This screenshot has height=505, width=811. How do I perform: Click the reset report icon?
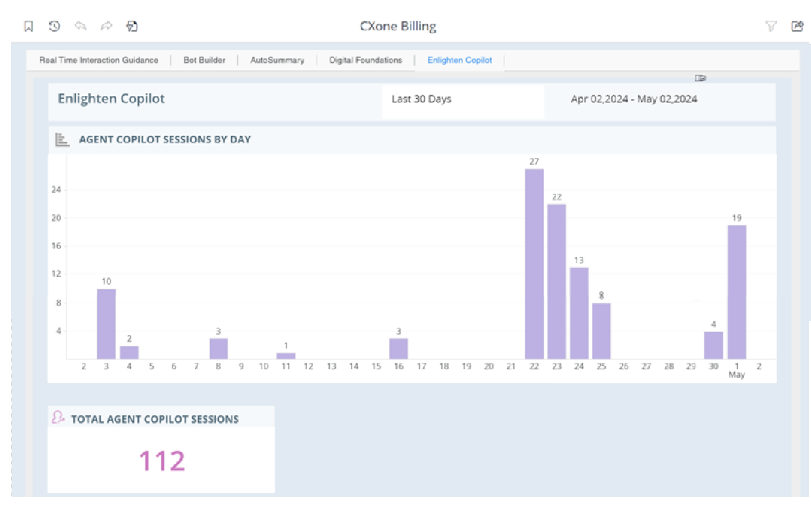click(x=132, y=26)
